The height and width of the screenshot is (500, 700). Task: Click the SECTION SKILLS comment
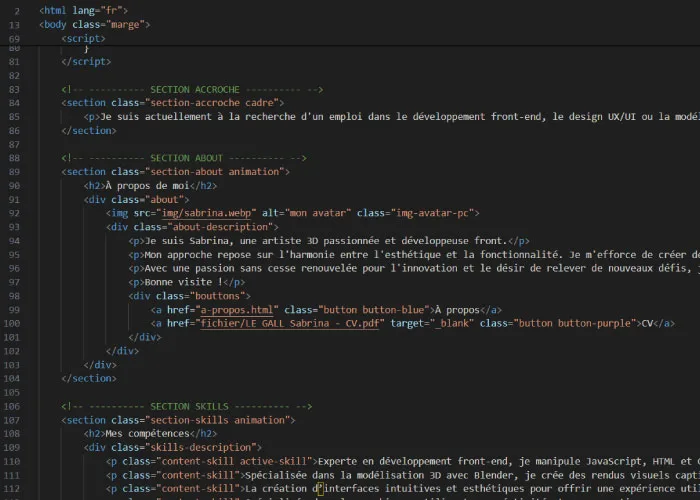click(x=187, y=406)
